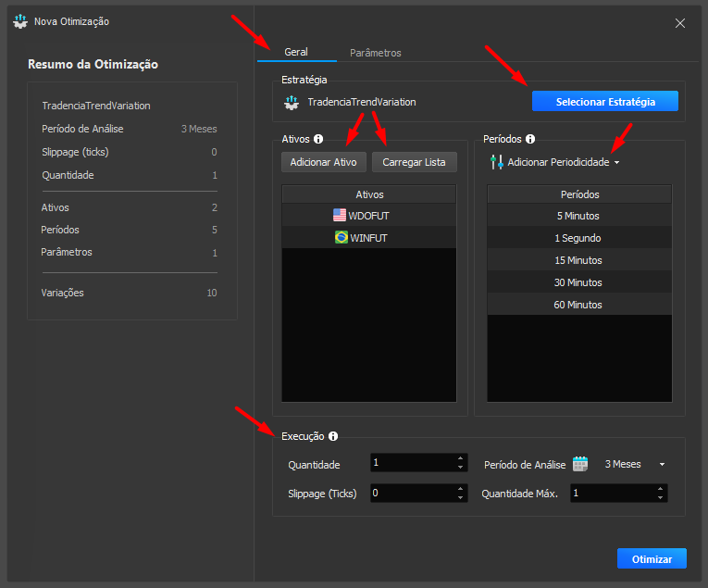
Task: Open Adicionar Periodicidade dropdown
Action: 556,162
